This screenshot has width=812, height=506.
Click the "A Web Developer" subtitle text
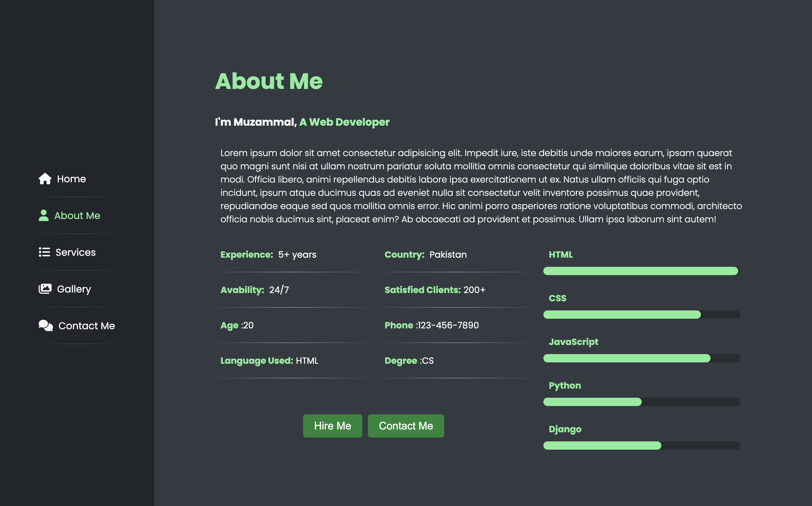(x=344, y=122)
